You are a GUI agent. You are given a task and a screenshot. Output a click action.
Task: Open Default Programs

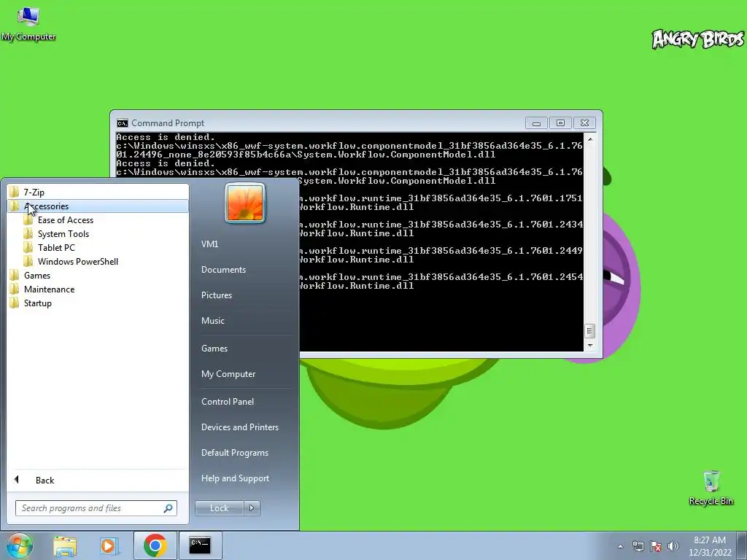245,453
